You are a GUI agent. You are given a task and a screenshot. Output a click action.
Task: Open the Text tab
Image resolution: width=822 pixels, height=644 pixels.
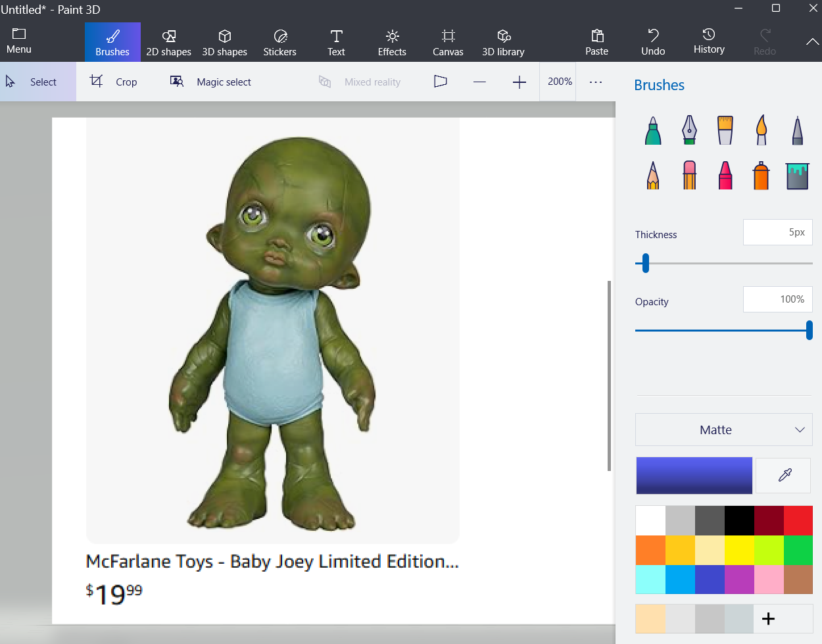336,42
